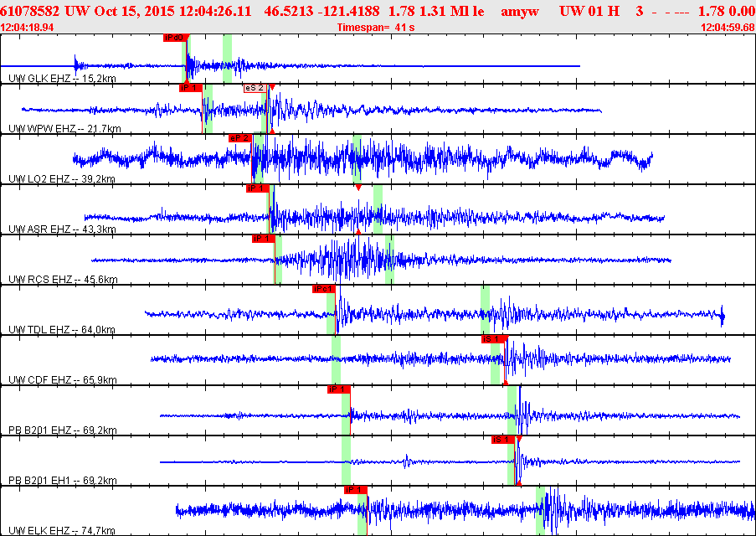756x536 pixels.
Task: Select the iPc1 pick flag on TDL trace
Action: point(323,289)
